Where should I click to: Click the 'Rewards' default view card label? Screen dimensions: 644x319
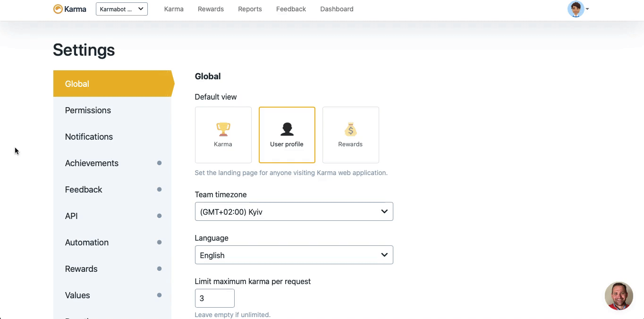pyautogui.click(x=350, y=144)
